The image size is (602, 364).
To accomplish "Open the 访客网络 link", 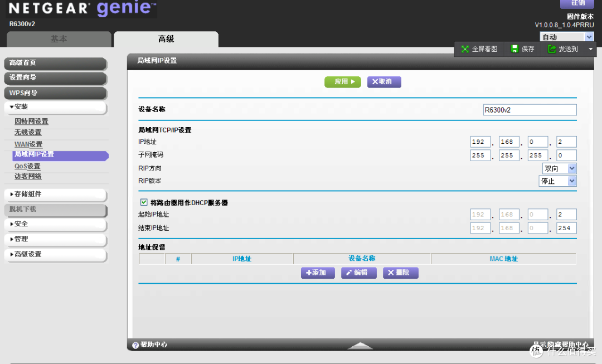I will point(28,176).
